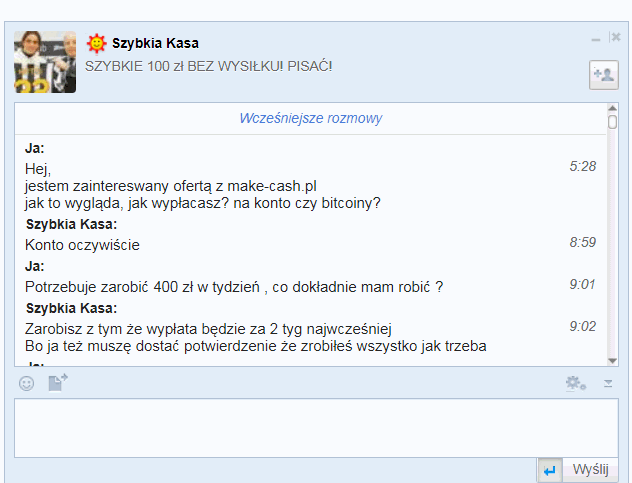632x483 pixels.
Task: Click the chat history scrollbar thumb
Action: tap(612, 123)
